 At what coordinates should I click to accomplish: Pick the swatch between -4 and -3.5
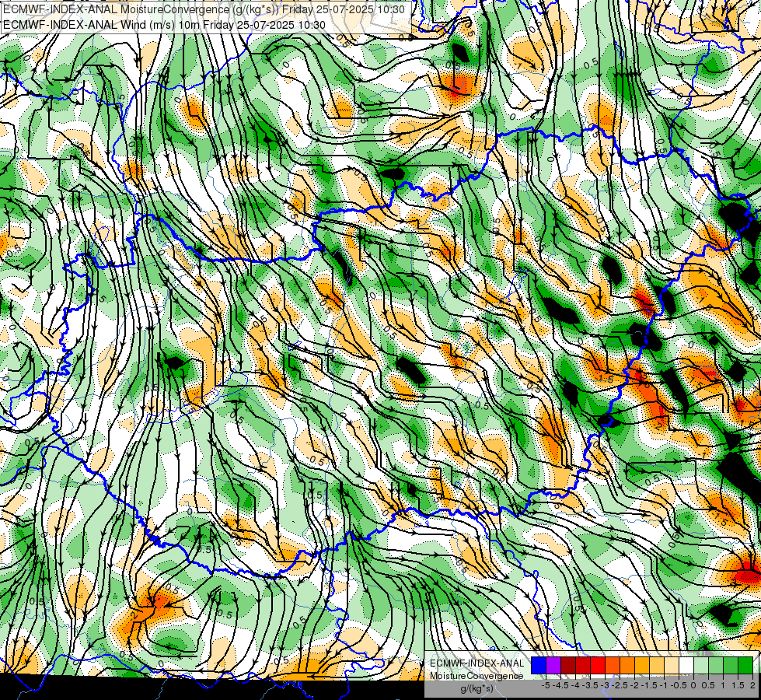tap(583, 666)
